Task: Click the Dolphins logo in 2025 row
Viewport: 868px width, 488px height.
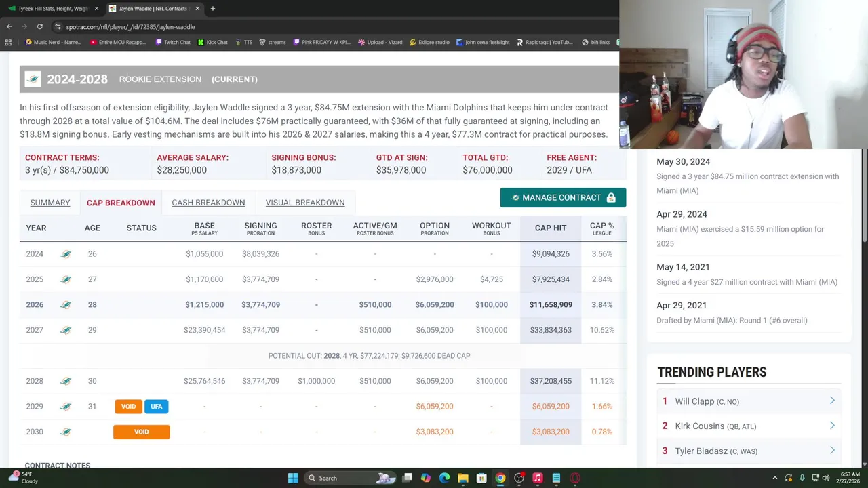Action: [x=66, y=279]
